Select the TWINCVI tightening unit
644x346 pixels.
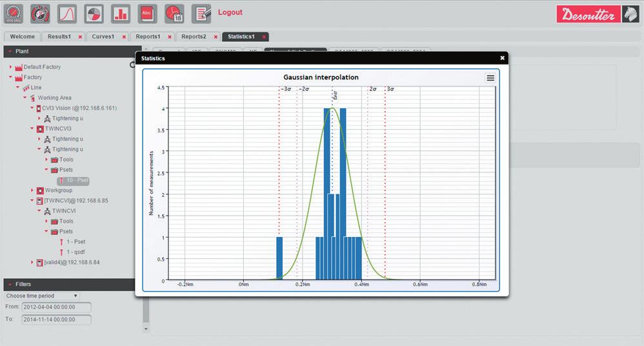64,211
